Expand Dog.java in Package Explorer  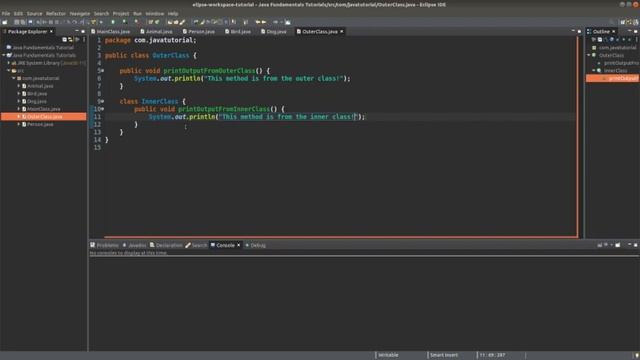coord(18,101)
